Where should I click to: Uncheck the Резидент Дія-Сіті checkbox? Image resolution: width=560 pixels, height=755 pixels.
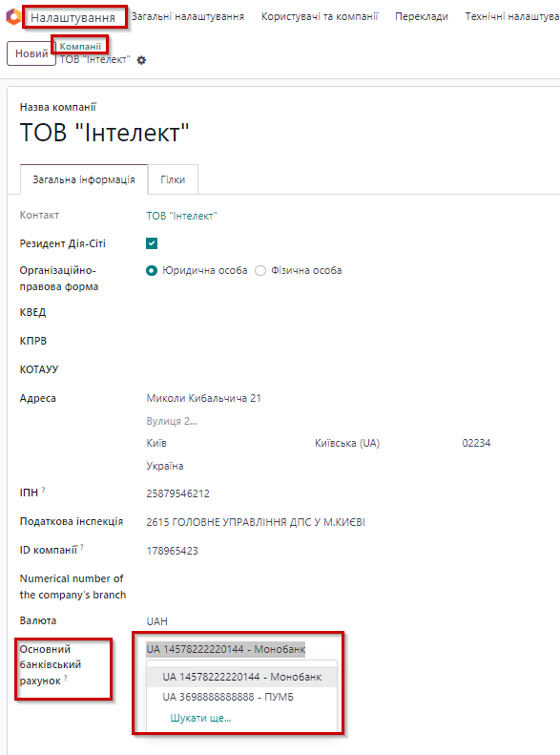(152, 243)
